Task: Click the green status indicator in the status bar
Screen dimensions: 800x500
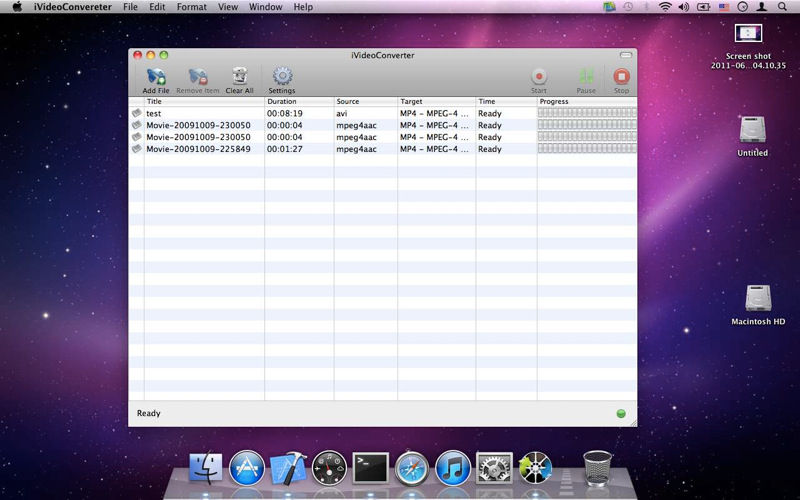Action: [x=621, y=414]
